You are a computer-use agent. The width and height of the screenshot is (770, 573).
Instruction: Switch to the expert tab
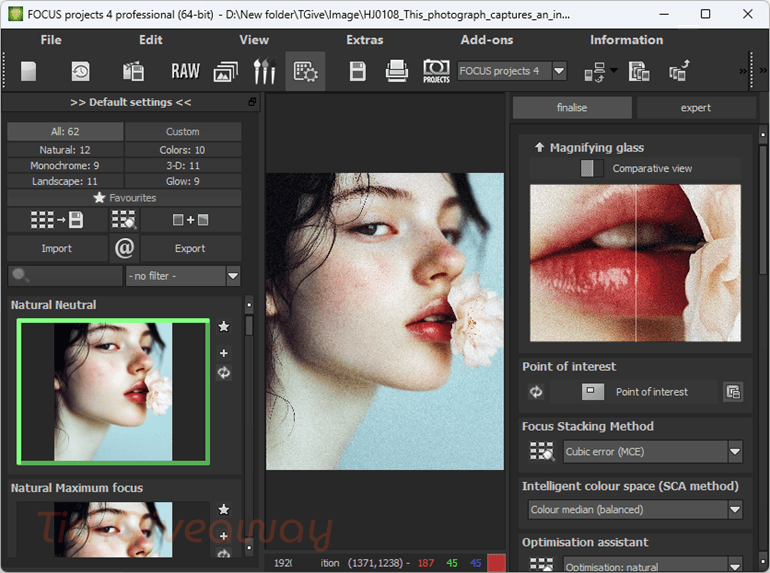coord(696,108)
